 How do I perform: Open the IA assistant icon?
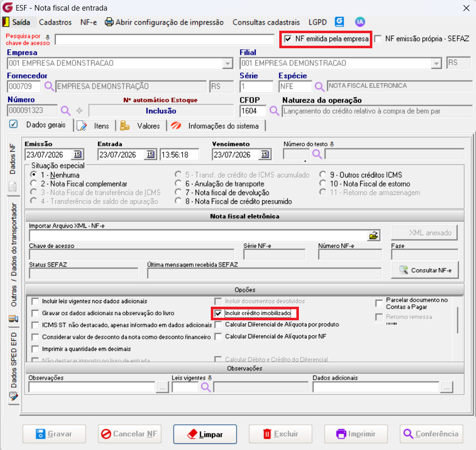[360, 22]
